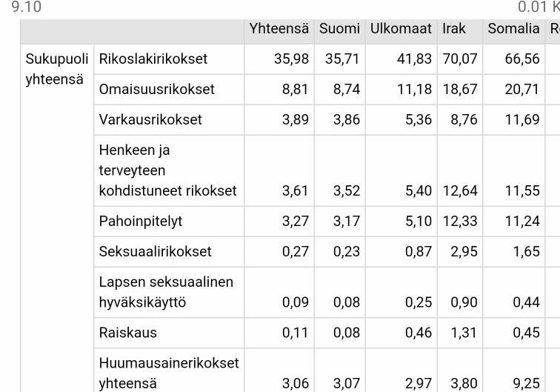
Task: Select the Sukupuoli yhteensä row group label
Action: tap(57, 69)
